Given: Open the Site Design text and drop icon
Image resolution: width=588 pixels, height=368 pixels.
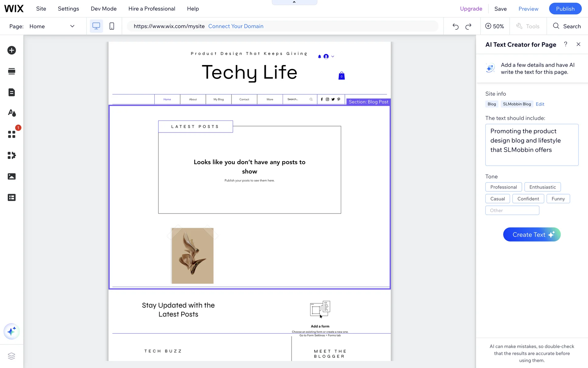Looking at the screenshot, I should pos(12,113).
